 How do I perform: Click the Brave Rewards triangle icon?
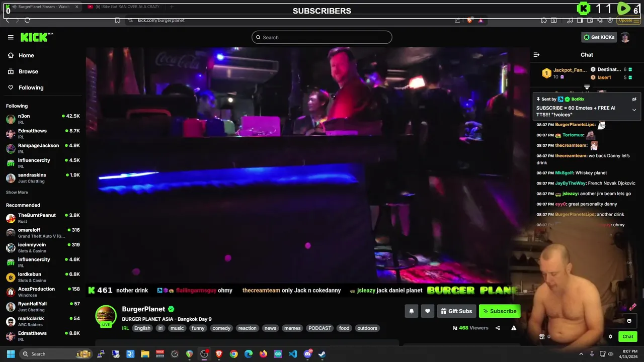480,20
